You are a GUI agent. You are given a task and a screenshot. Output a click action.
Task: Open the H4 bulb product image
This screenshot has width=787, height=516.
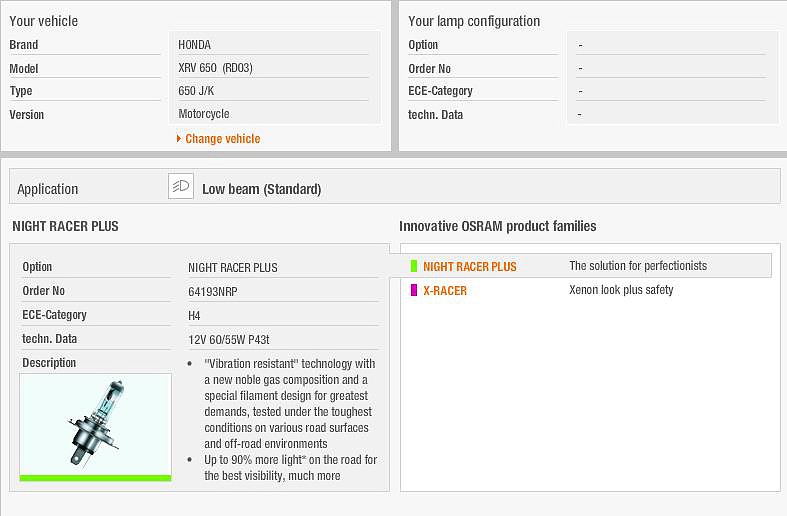click(95, 424)
